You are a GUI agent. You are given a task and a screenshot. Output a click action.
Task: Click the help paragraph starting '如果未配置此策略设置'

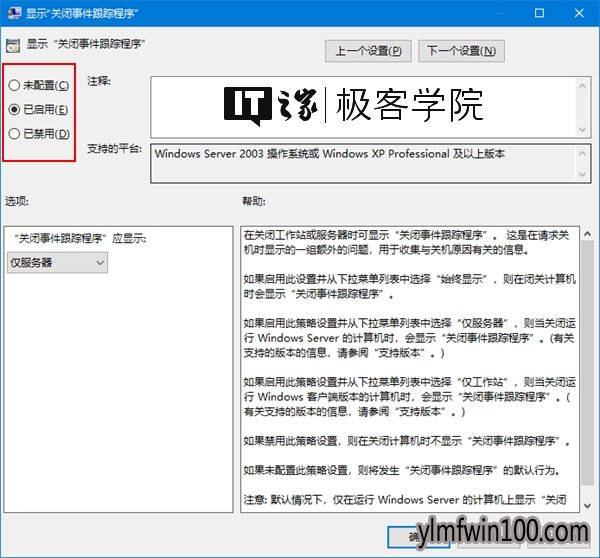click(402, 470)
